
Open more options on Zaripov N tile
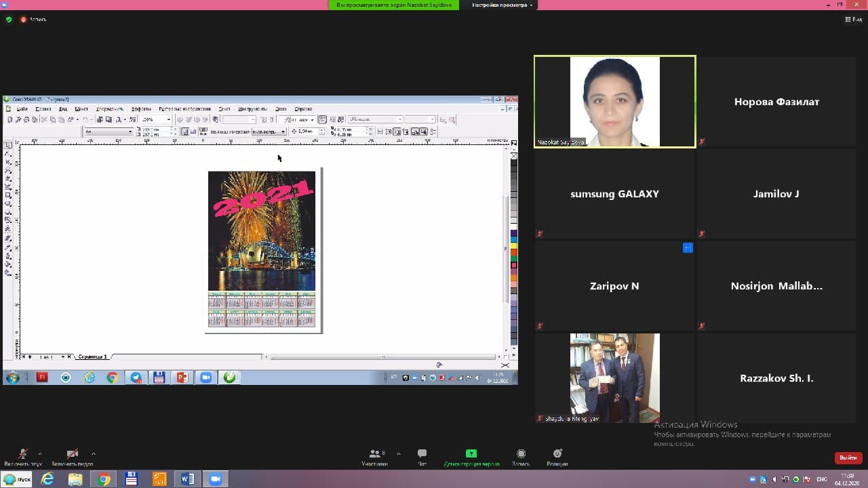pos(688,248)
